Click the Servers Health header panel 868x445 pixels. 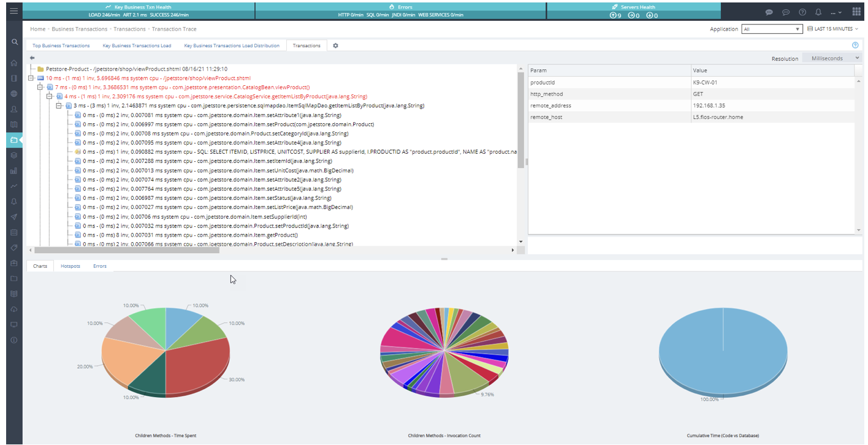pyautogui.click(x=633, y=11)
